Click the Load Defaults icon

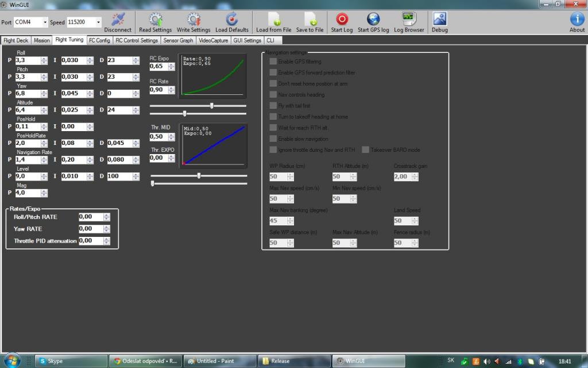[x=232, y=19]
